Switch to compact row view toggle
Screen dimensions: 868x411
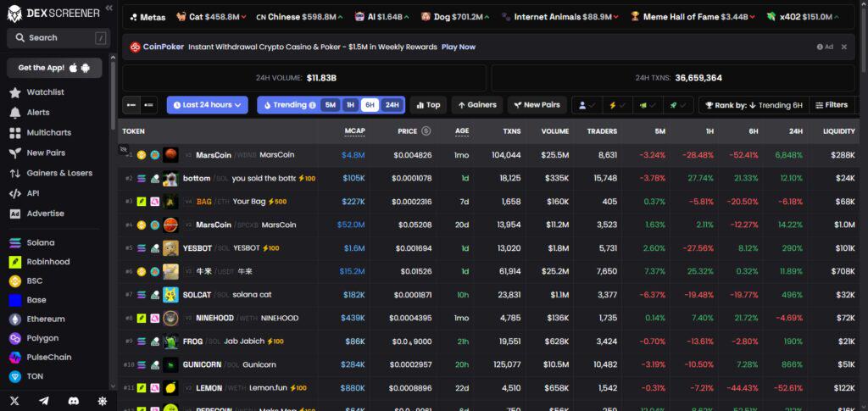point(131,104)
